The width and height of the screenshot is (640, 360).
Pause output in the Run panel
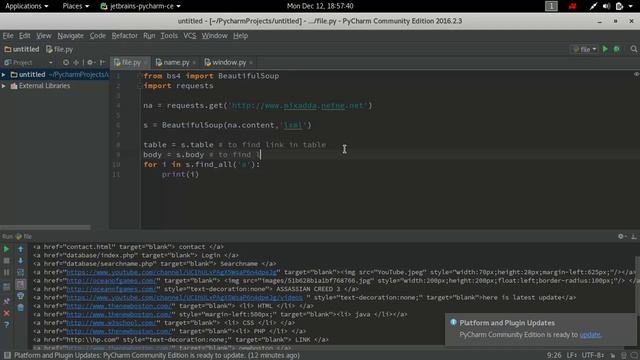[x=7, y=272]
